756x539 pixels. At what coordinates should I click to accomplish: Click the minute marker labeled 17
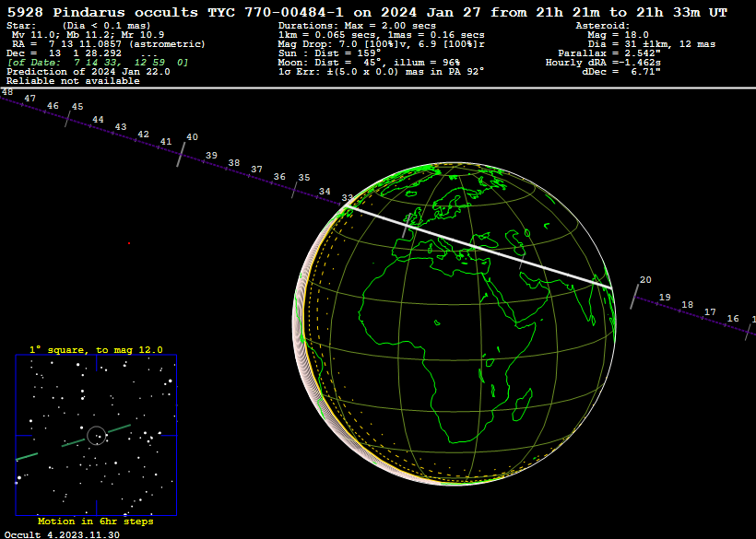pos(710,312)
